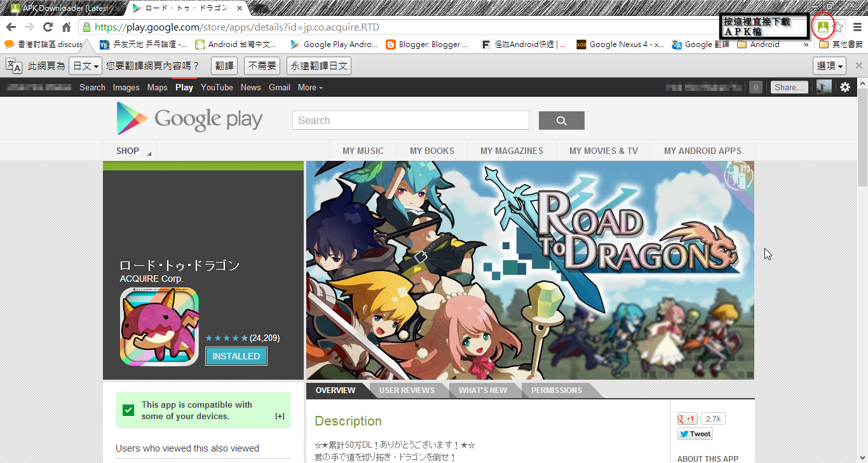Open the 乒友天地 bookmark
The height and width of the screenshot is (463, 868).
(x=144, y=45)
